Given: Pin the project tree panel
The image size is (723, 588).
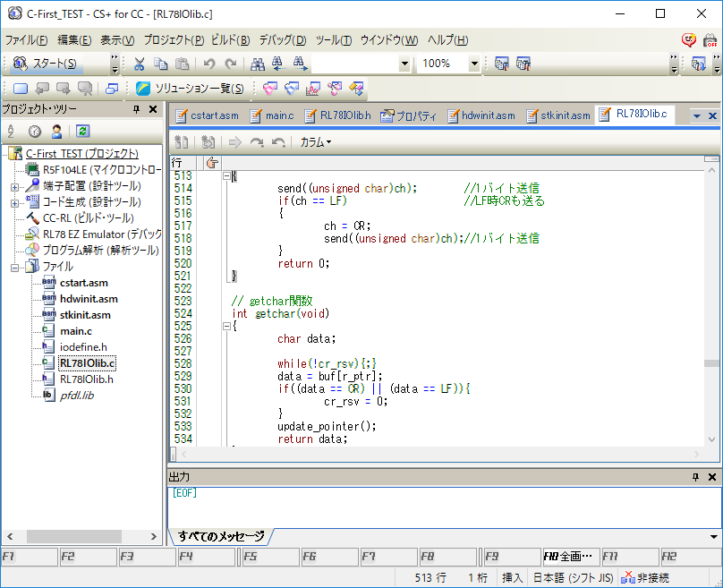Looking at the screenshot, I should point(136,109).
